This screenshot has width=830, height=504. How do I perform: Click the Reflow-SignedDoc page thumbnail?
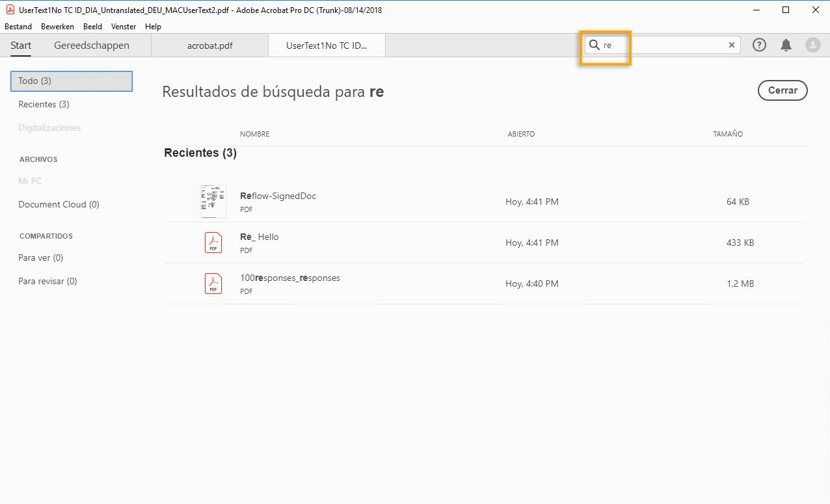(x=213, y=201)
